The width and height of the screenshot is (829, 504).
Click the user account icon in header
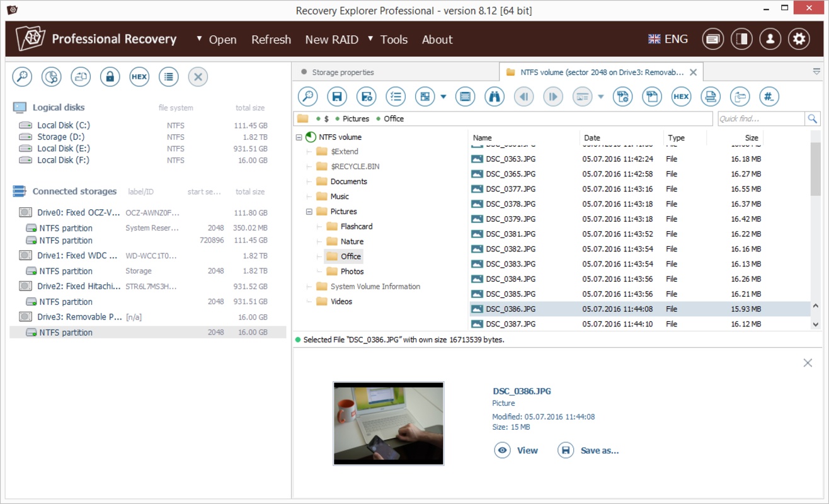pyautogui.click(x=770, y=39)
